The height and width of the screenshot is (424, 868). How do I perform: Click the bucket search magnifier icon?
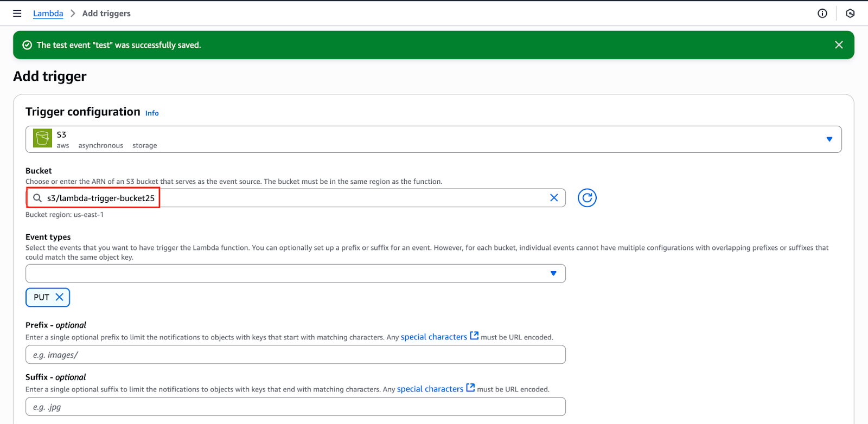point(37,198)
